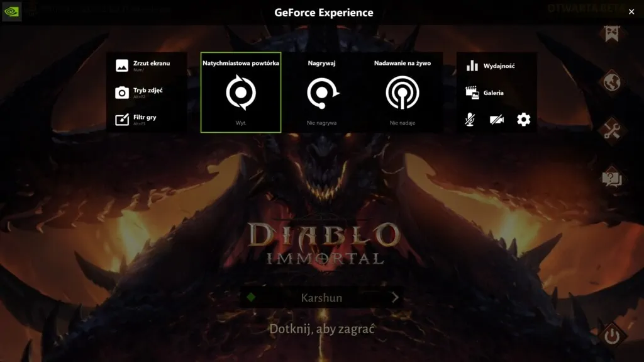Click the Nie nadaje status text
644x362 pixels.
(402, 123)
